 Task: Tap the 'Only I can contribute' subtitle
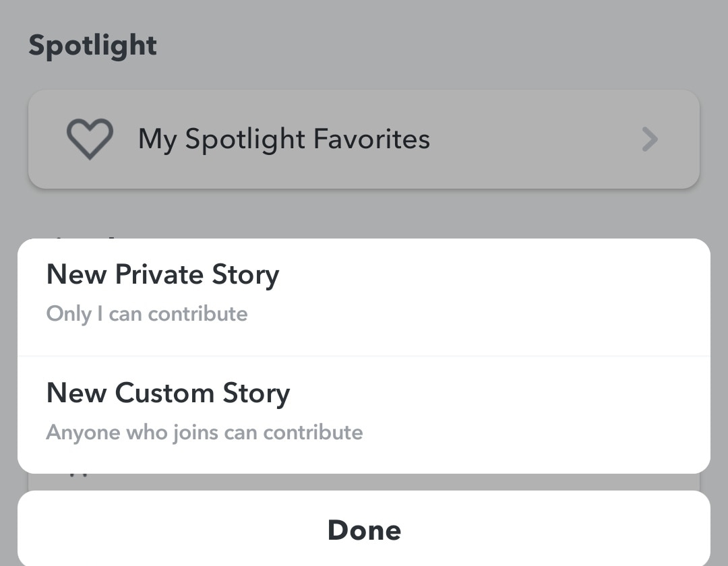146,314
